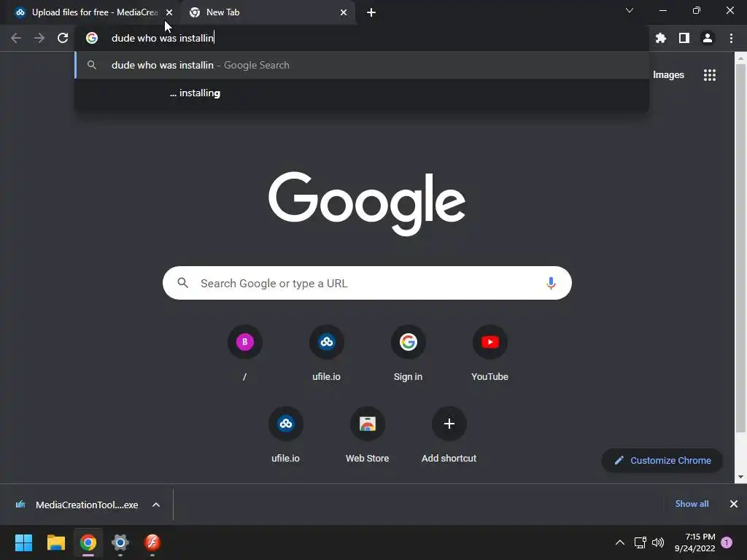This screenshot has width=747, height=560.
Task: Open the notification badge
Action: tap(727, 542)
